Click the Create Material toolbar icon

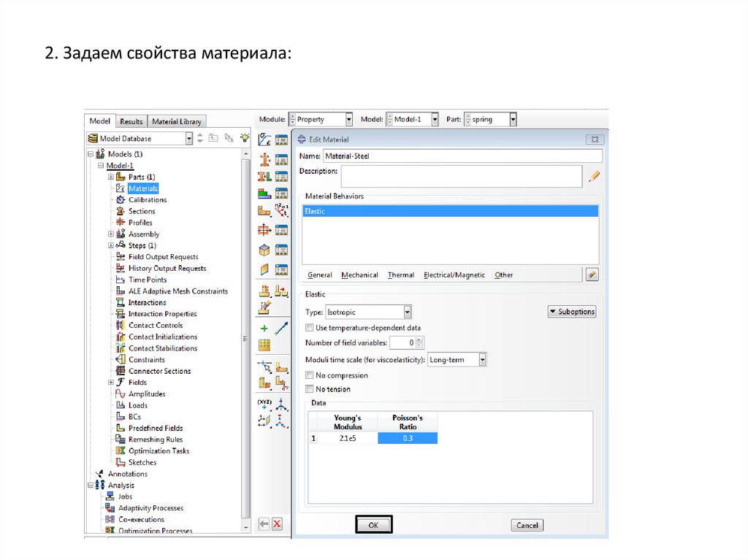point(264,139)
